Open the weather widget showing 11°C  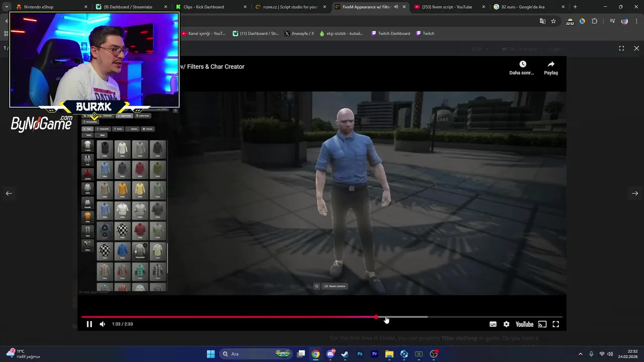[x=23, y=354]
